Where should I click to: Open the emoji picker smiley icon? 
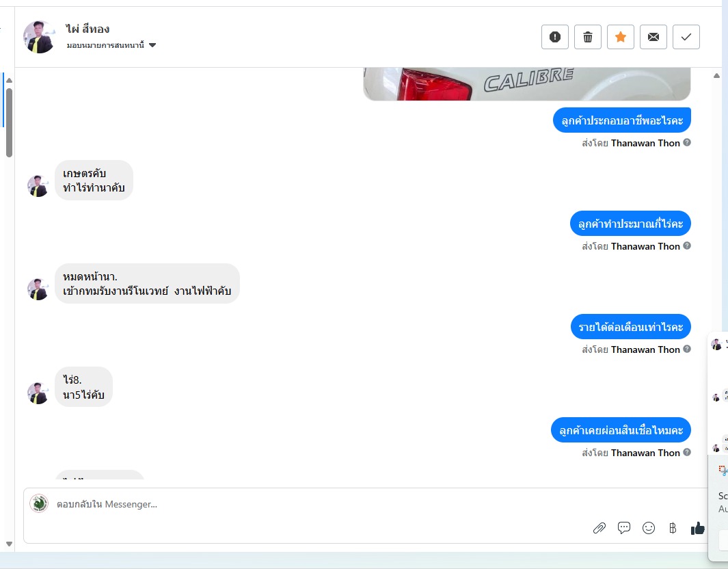click(x=649, y=528)
